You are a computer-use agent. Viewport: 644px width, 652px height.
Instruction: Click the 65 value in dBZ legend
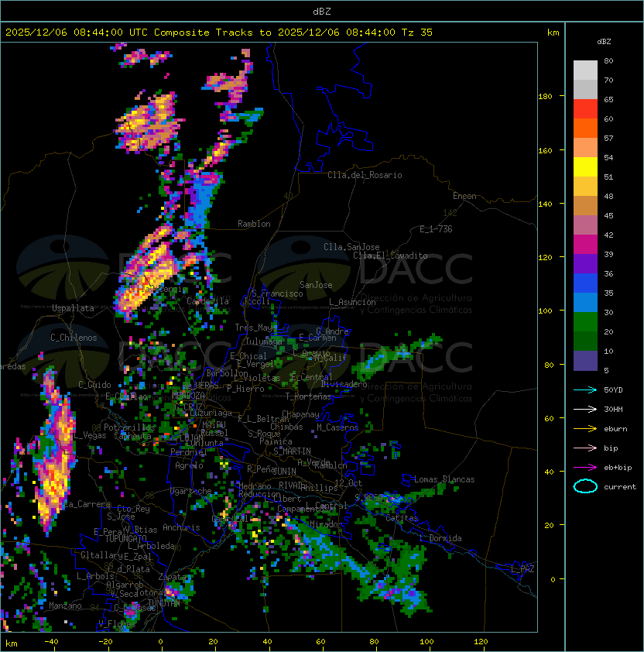click(608, 99)
